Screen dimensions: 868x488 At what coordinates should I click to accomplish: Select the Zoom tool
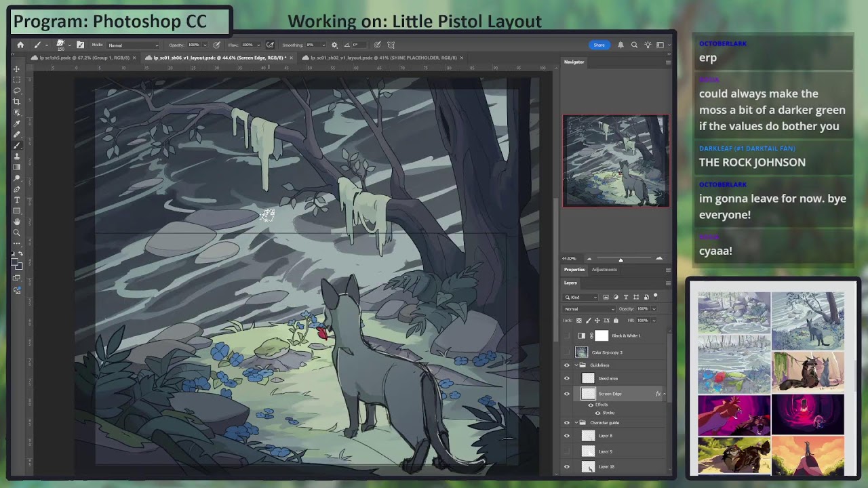pos(17,232)
